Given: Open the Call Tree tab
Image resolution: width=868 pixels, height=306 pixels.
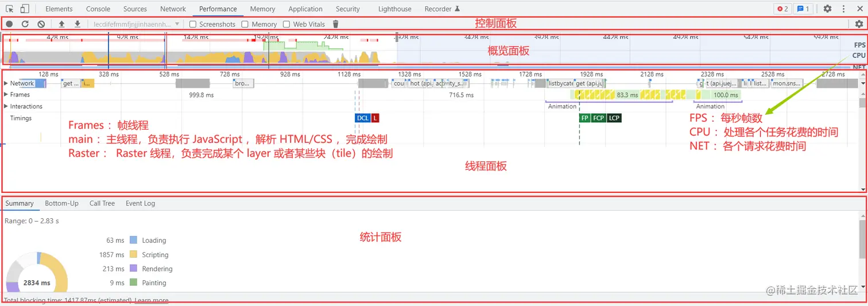Looking at the screenshot, I should tap(102, 203).
